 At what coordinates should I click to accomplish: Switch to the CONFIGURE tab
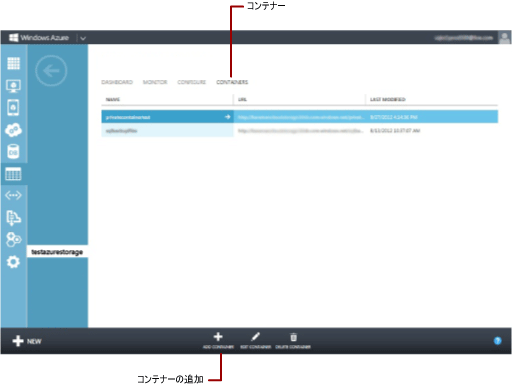point(192,82)
